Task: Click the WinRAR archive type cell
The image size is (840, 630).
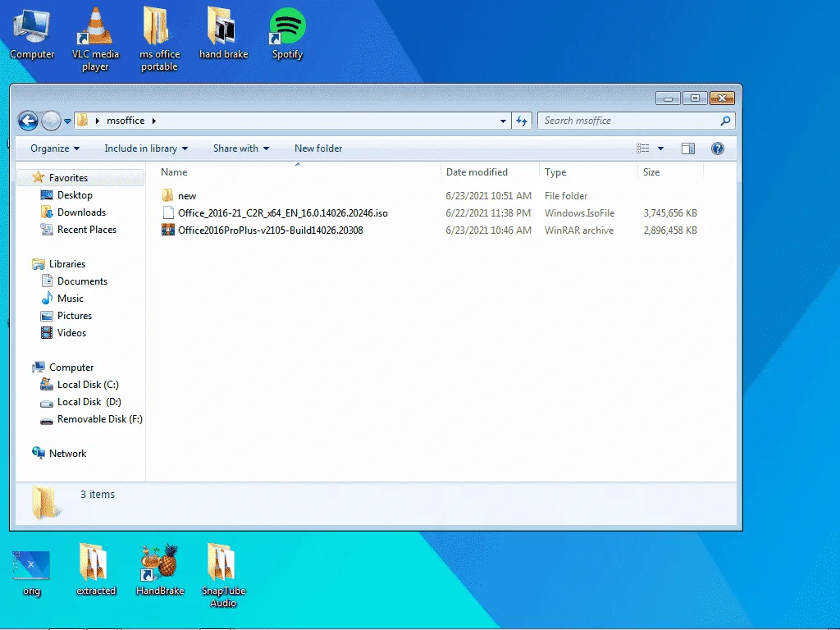Action: click(579, 230)
